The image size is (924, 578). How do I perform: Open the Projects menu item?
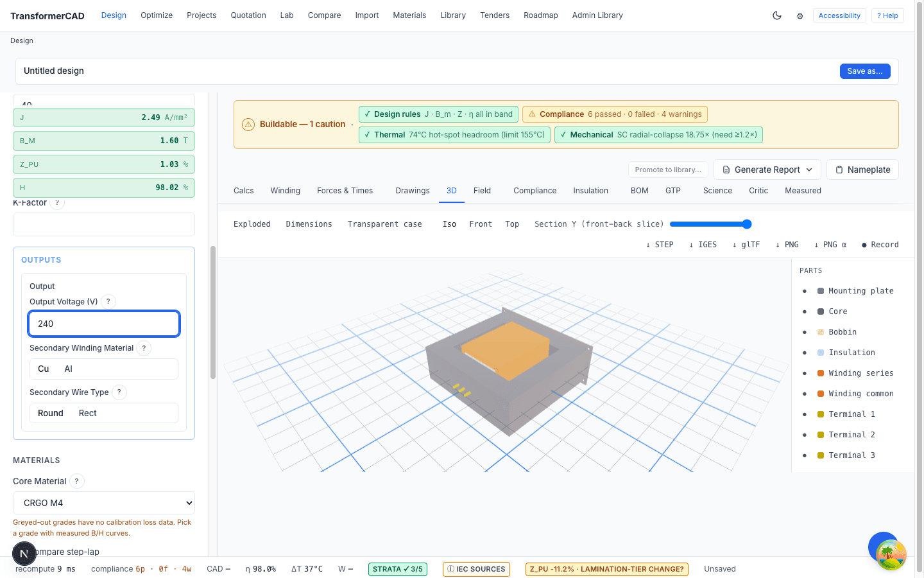click(201, 15)
